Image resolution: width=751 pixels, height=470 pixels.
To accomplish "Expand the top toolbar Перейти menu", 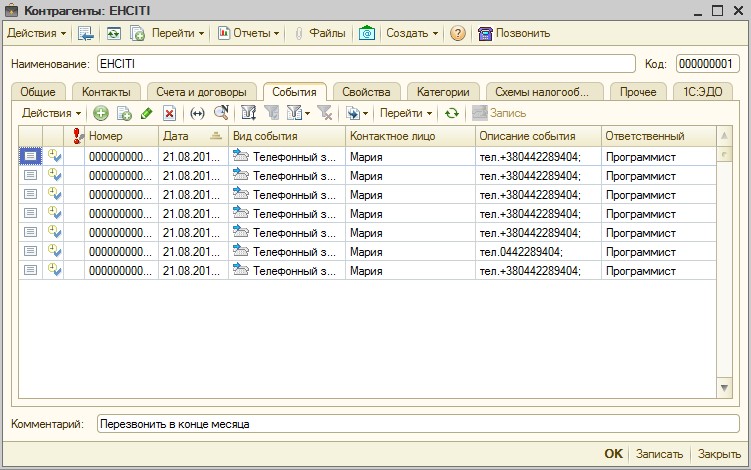I will pos(178,33).
